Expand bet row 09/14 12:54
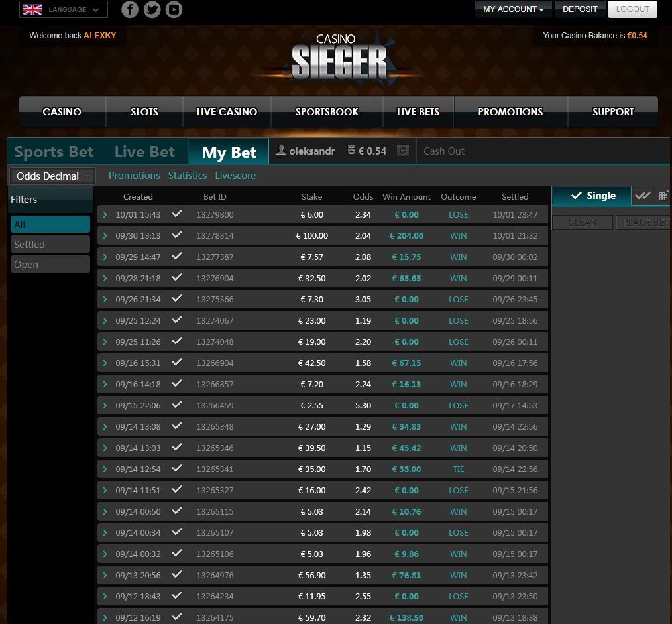The image size is (672, 624). tap(105, 469)
